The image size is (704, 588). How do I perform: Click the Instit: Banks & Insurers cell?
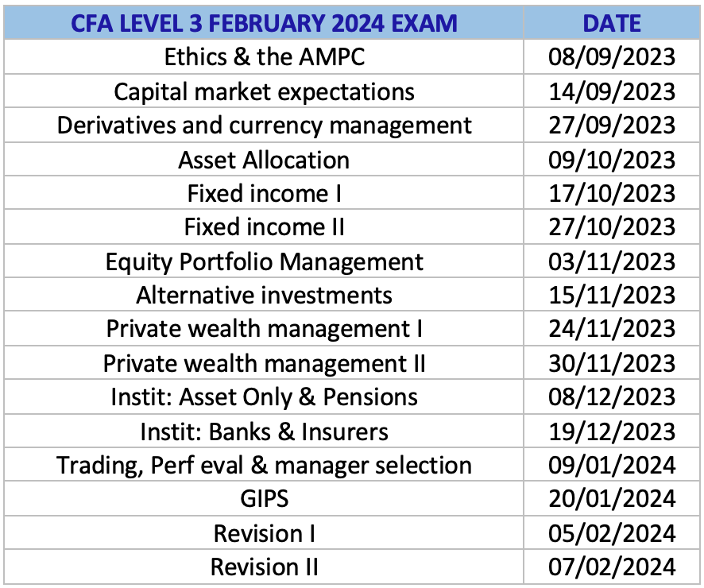264,431
